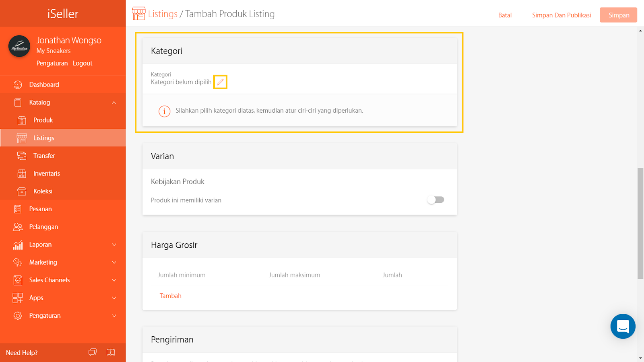Image resolution: width=644 pixels, height=362 pixels.
Task: Click Tambah under Harga Grosir
Action: 170,295
